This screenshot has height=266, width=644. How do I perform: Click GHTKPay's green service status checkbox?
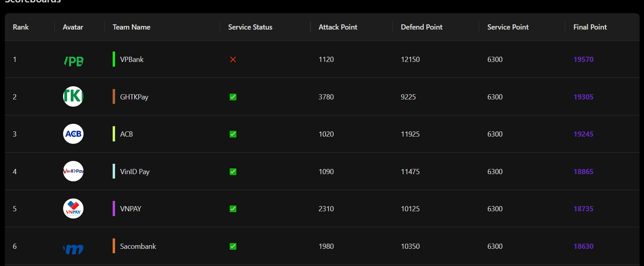tap(233, 97)
